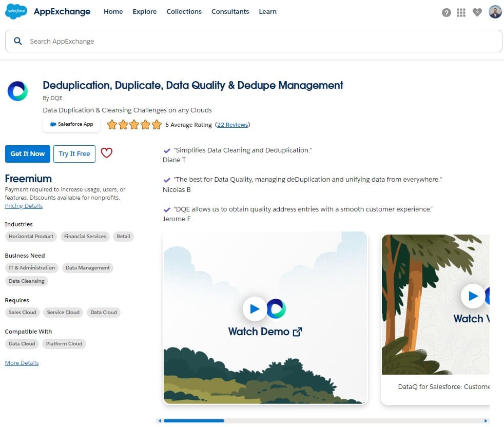
Task: Select the Service Cloud requirement tag
Action: (x=63, y=312)
